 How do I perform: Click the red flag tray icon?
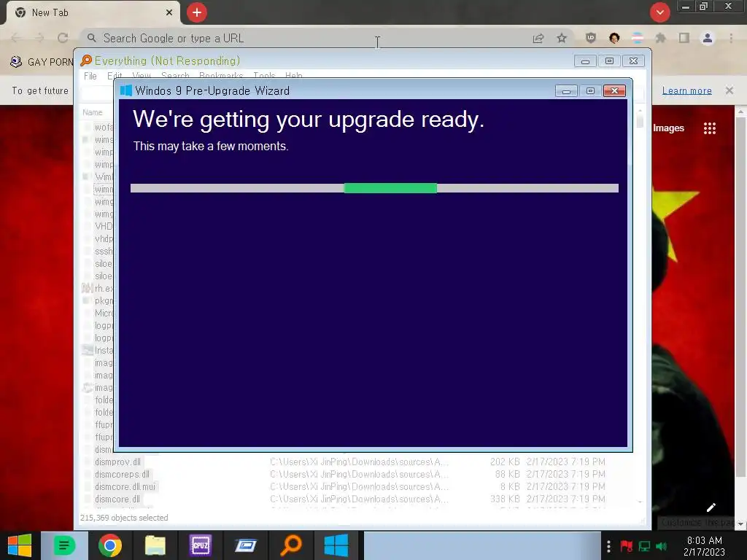[627, 546]
